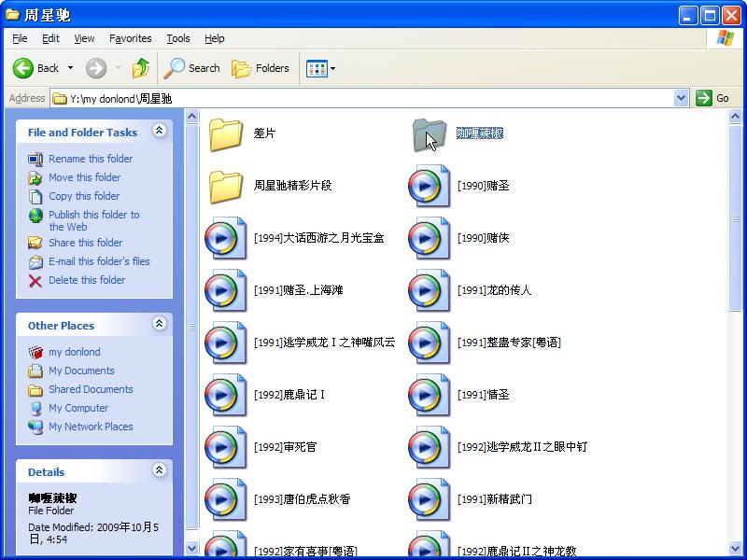The image size is (747, 560).
Task: Open the Search tool in toolbar
Action: (191, 68)
